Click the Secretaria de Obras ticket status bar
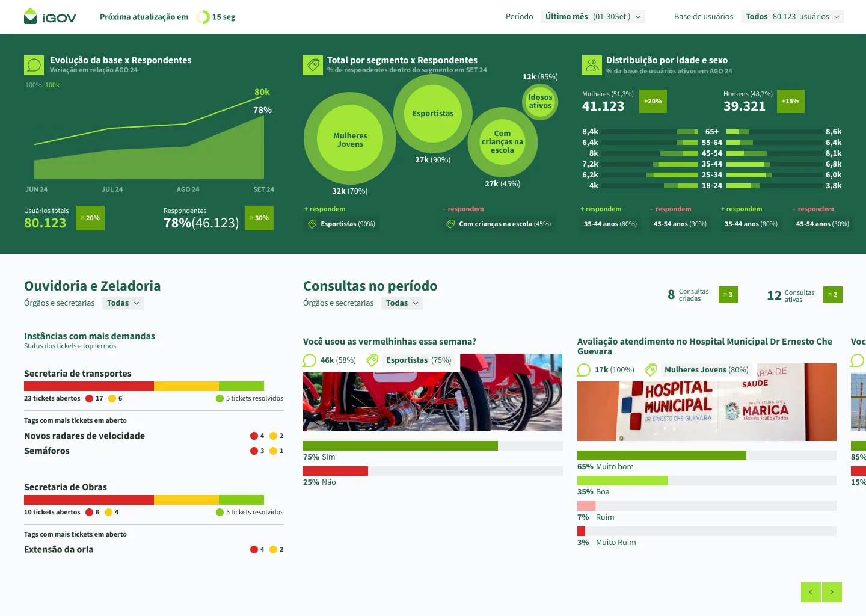 (144, 500)
